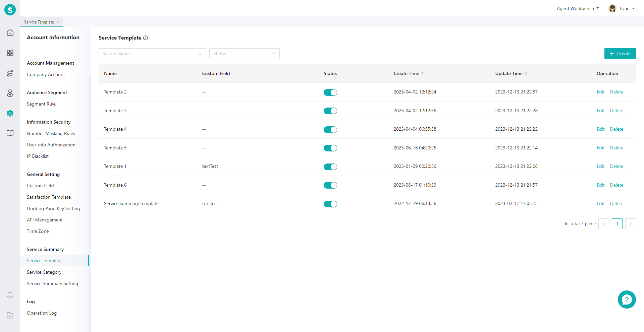Open API Management
The width and height of the screenshot is (644, 332).
click(x=45, y=220)
